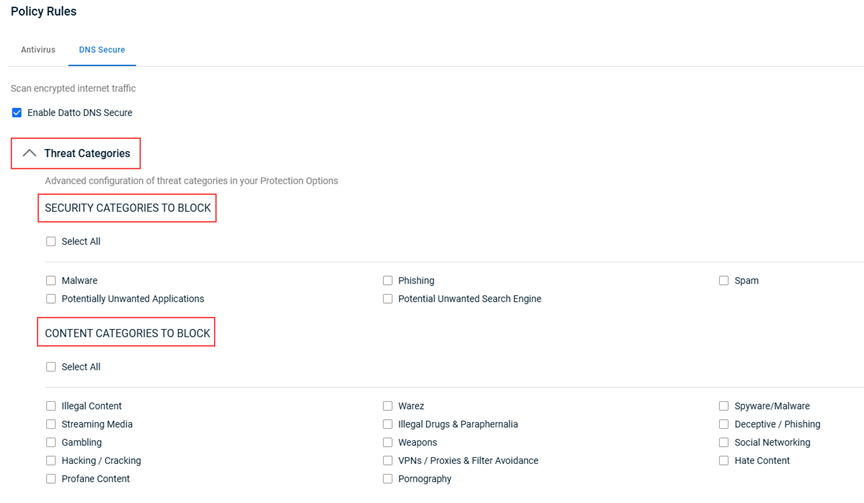
Task: Block the Illegal Content category
Action: click(51, 406)
